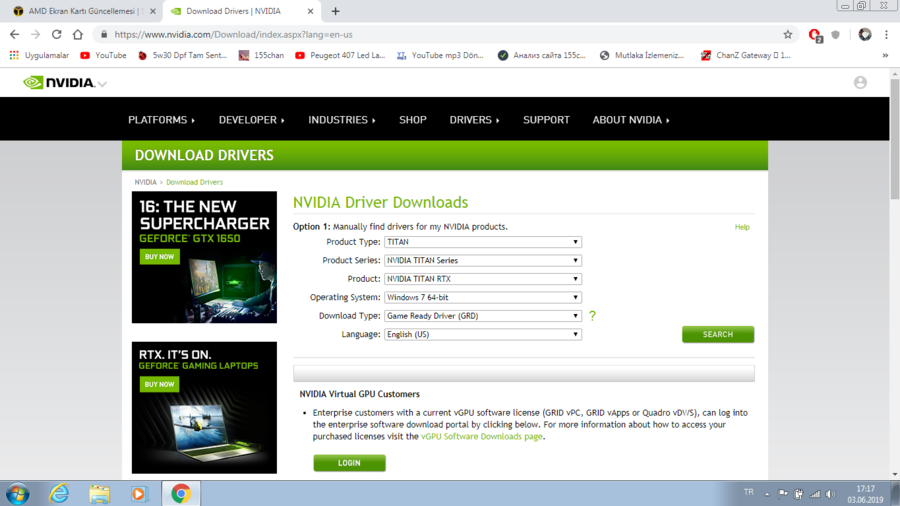Open the PLATFORMS menu
Image resolution: width=900 pixels, height=506 pixels.
(161, 120)
